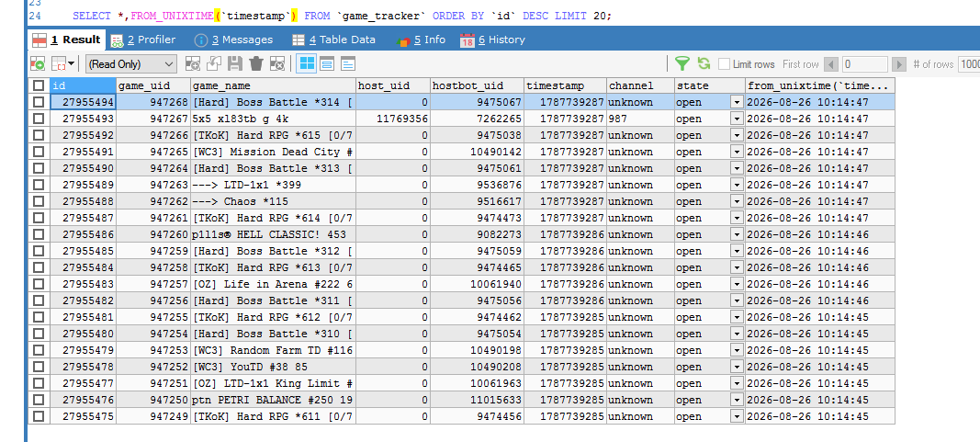
Task: Check the row checkbox for id 27955493
Action: (x=39, y=119)
